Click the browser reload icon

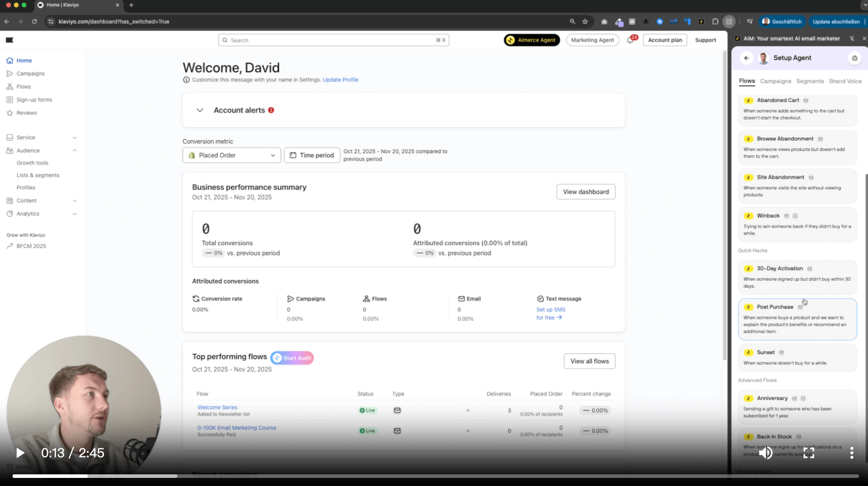[34, 22]
